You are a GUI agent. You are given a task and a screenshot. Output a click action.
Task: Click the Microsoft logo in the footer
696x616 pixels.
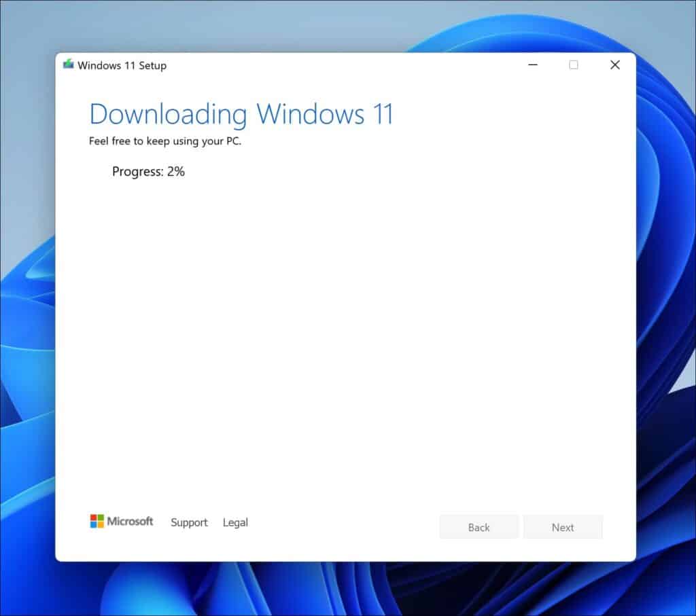coord(121,521)
